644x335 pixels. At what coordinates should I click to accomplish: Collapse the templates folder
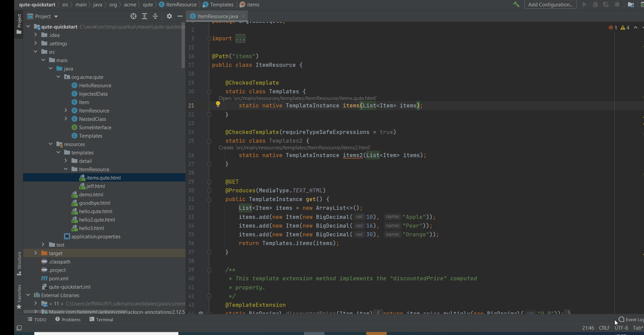(x=58, y=152)
